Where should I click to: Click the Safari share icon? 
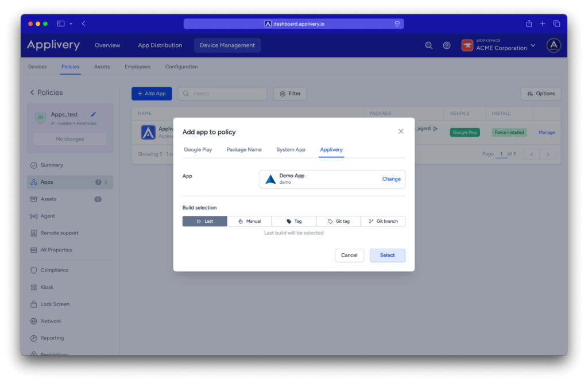click(528, 24)
